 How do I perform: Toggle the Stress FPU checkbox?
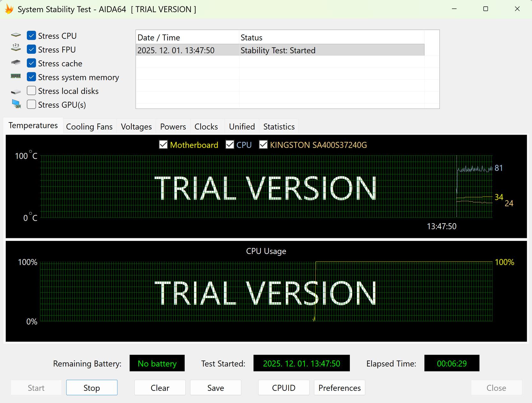pyautogui.click(x=31, y=49)
